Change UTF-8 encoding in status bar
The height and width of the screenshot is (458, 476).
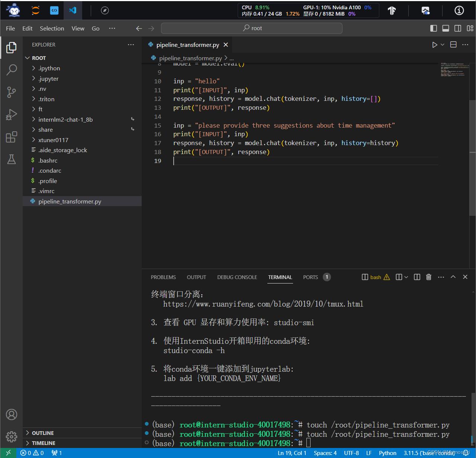[x=351, y=453]
